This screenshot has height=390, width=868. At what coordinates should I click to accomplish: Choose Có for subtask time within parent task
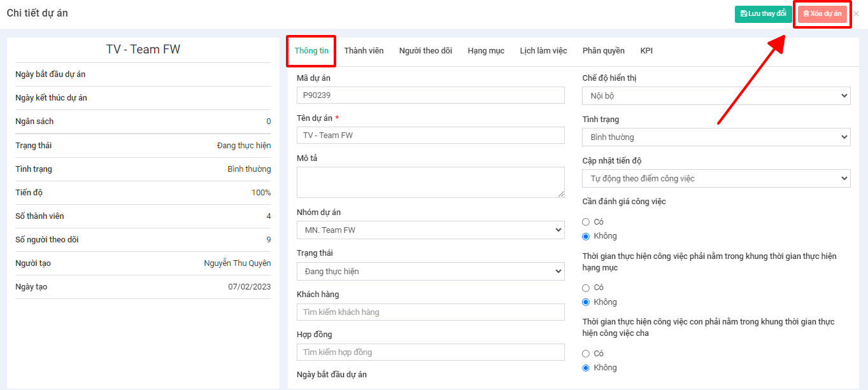(x=586, y=353)
